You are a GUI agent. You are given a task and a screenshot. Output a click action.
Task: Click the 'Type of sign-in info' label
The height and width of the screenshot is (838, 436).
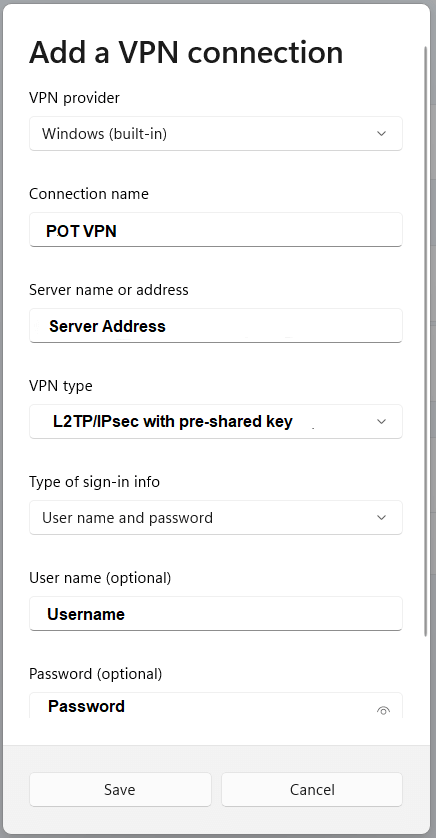95,482
